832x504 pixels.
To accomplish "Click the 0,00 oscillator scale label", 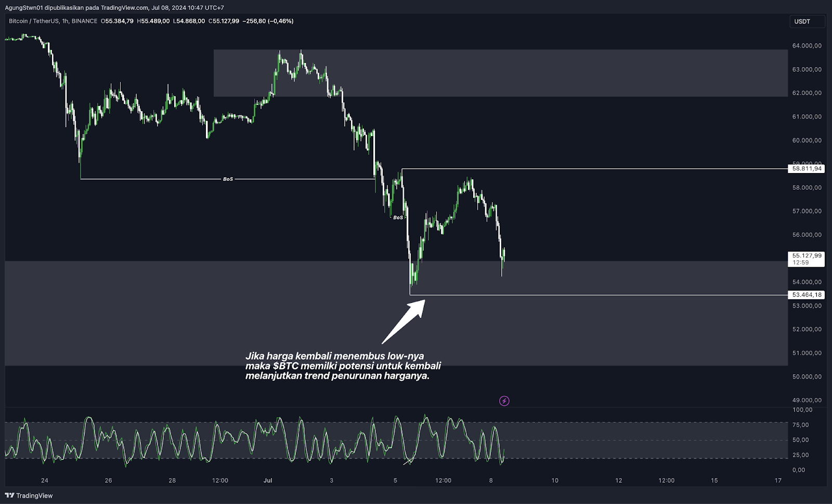I will (799, 470).
